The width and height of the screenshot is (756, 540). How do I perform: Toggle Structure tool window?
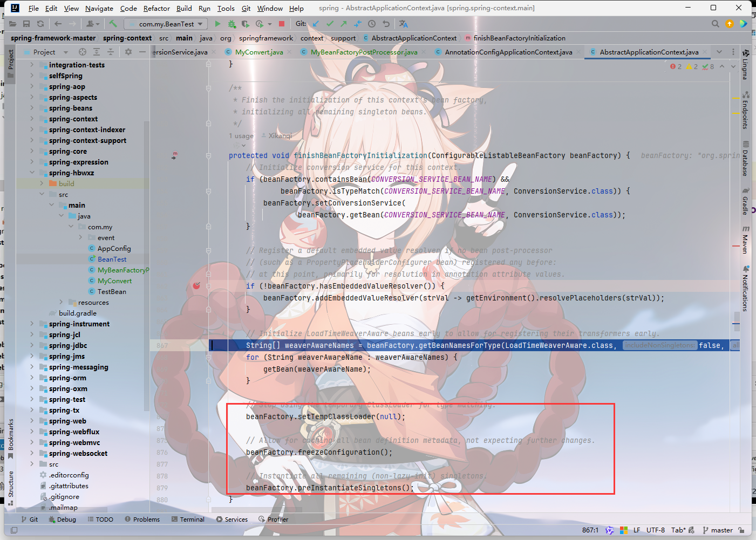click(x=10, y=488)
